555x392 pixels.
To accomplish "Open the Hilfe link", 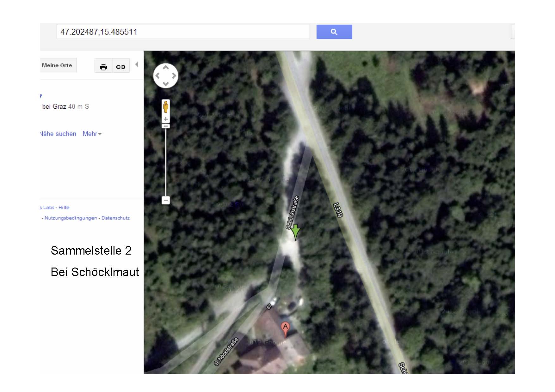I will [64, 208].
